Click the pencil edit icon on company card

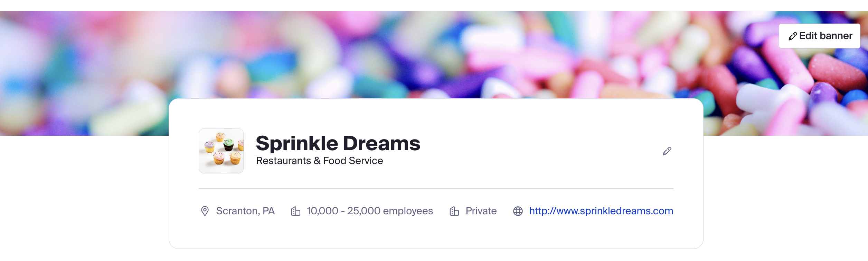tap(667, 151)
